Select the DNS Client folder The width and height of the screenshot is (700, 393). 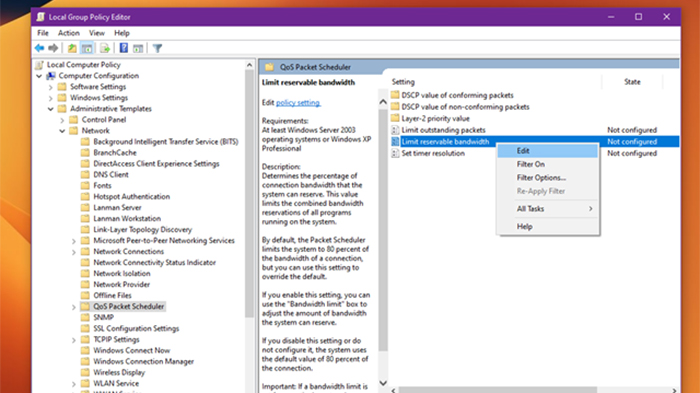111,175
